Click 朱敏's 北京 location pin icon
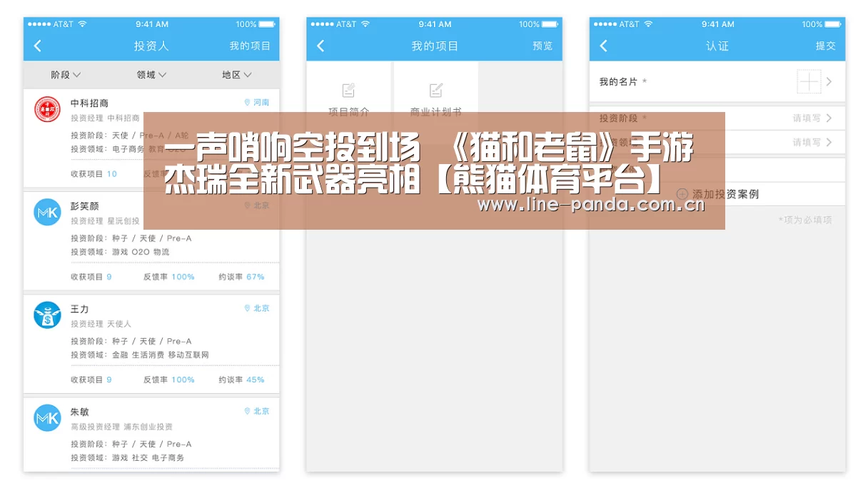The image size is (868, 488). 247,411
